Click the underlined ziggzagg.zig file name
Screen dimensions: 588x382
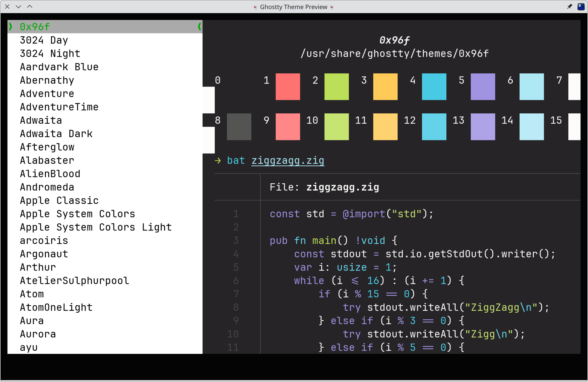288,161
